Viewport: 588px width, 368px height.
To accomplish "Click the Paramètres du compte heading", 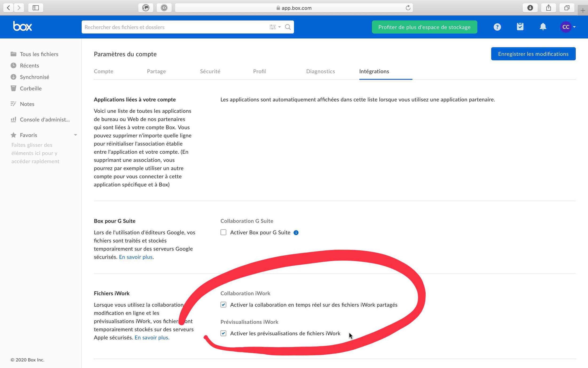I will pyautogui.click(x=125, y=54).
